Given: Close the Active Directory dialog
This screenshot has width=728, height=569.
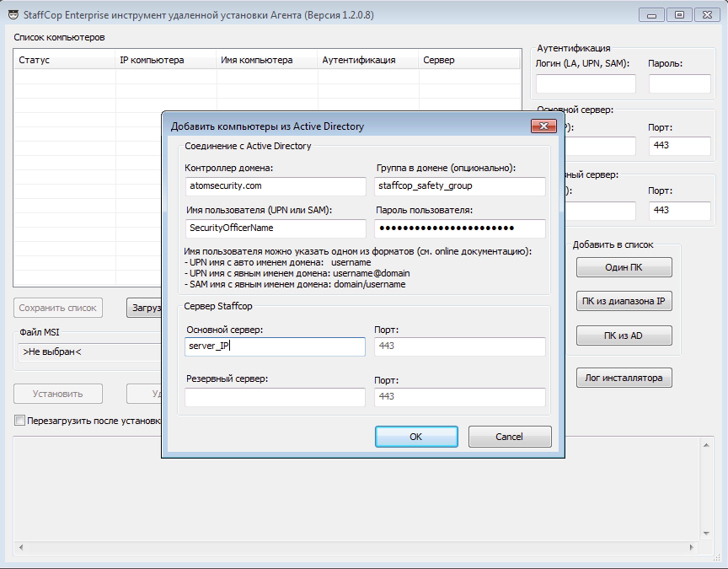Looking at the screenshot, I should click(543, 126).
